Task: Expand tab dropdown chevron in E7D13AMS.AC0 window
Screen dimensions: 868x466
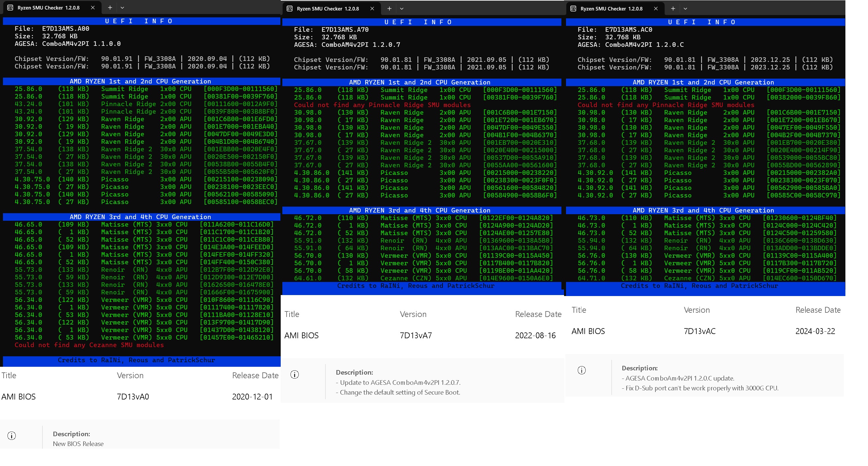Action: point(685,9)
